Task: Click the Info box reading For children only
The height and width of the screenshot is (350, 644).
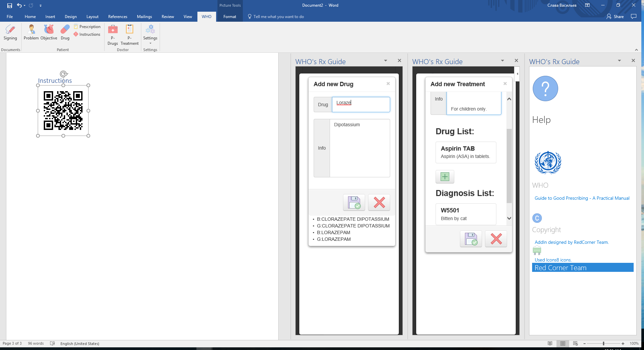Action: click(x=474, y=104)
